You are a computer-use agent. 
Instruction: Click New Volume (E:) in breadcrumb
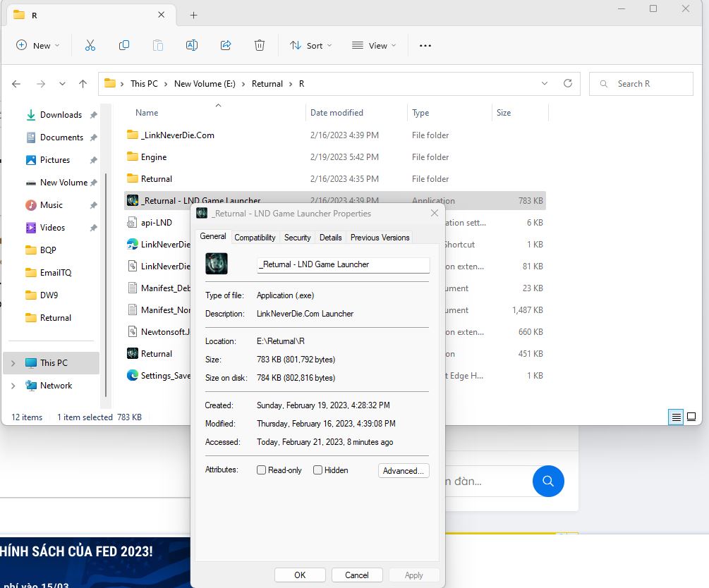[x=205, y=84]
